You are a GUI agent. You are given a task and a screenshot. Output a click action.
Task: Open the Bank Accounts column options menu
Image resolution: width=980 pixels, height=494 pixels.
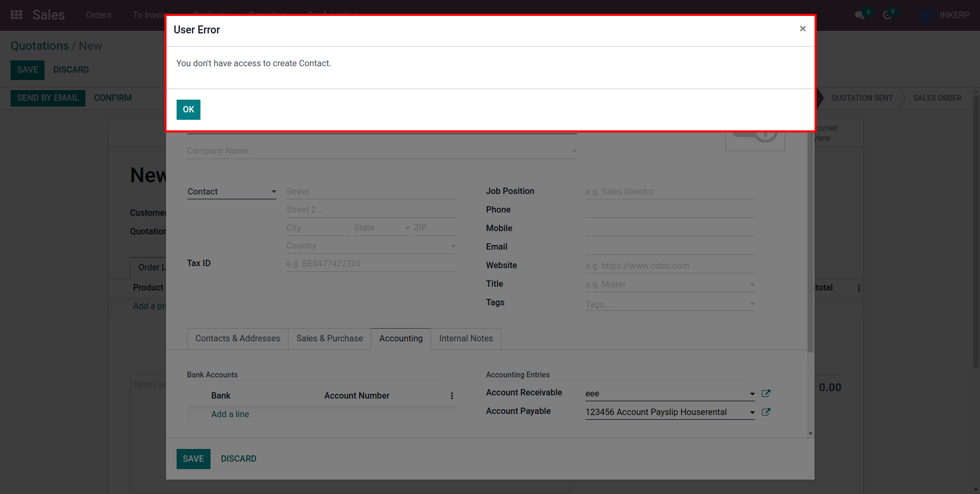pos(452,396)
